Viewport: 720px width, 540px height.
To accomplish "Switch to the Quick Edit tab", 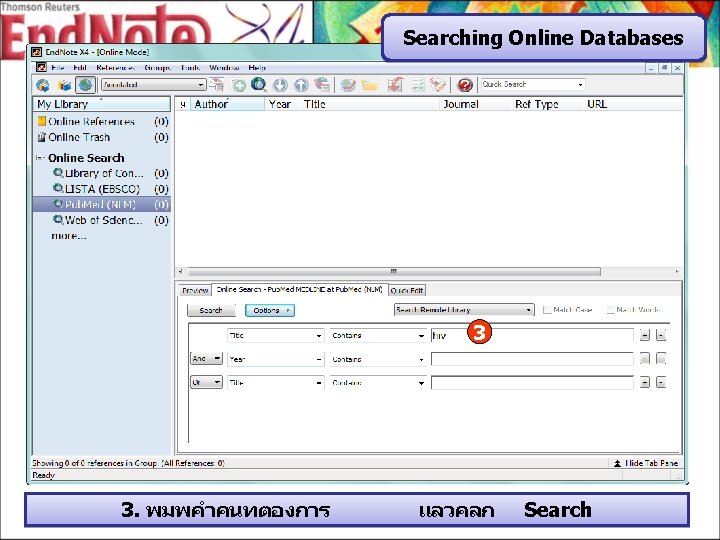I will tap(407, 290).
